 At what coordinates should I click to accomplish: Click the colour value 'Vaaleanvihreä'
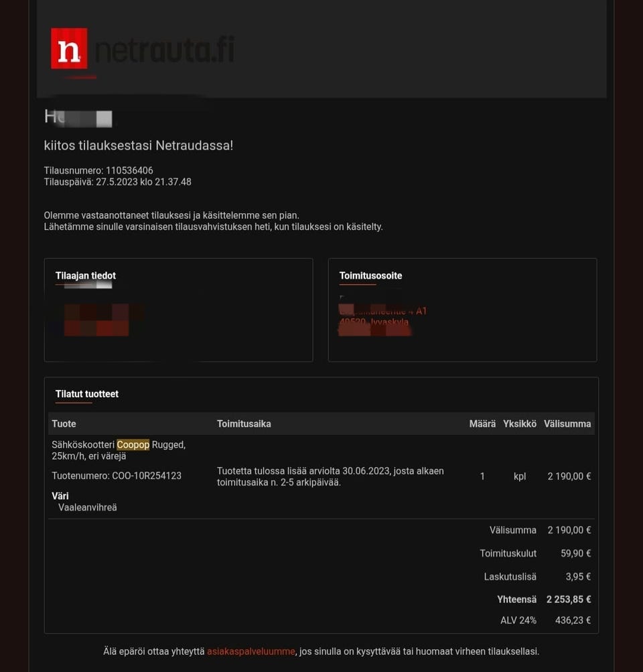(87, 507)
